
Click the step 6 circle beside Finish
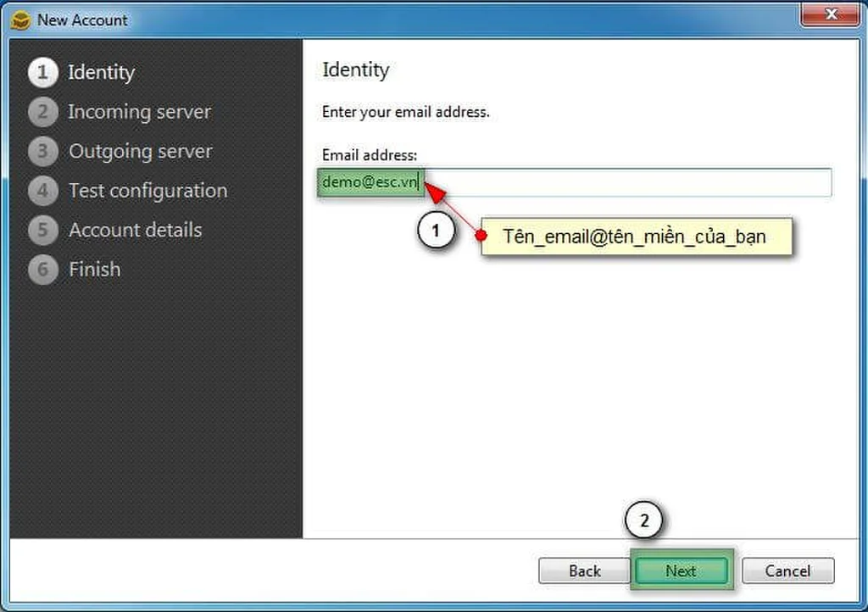click(43, 269)
